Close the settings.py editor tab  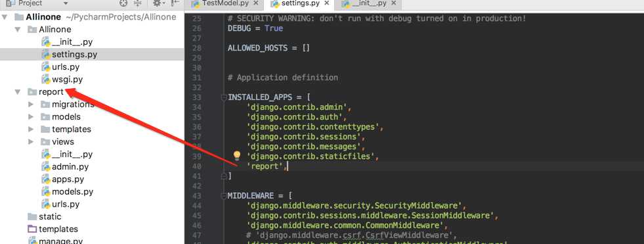point(327,3)
